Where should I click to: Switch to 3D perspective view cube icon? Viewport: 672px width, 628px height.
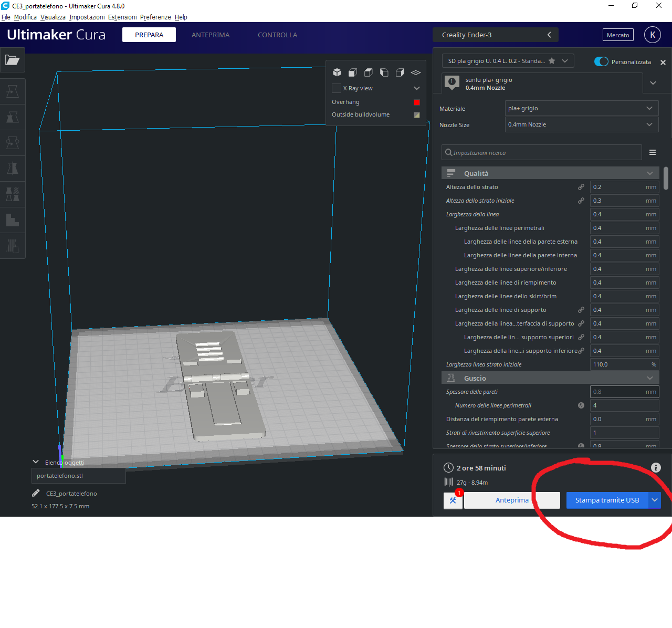337,72
